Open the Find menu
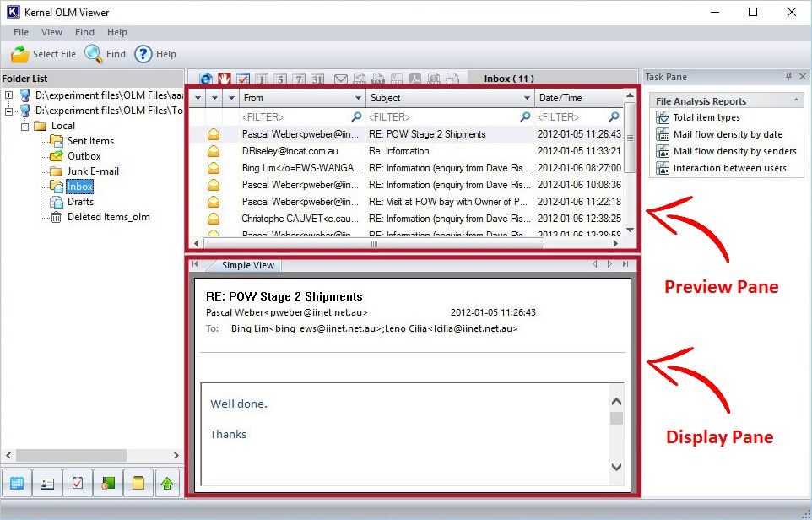Image resolution: width=812 pixels, height=520 pixels. click(x=84, y=32)
